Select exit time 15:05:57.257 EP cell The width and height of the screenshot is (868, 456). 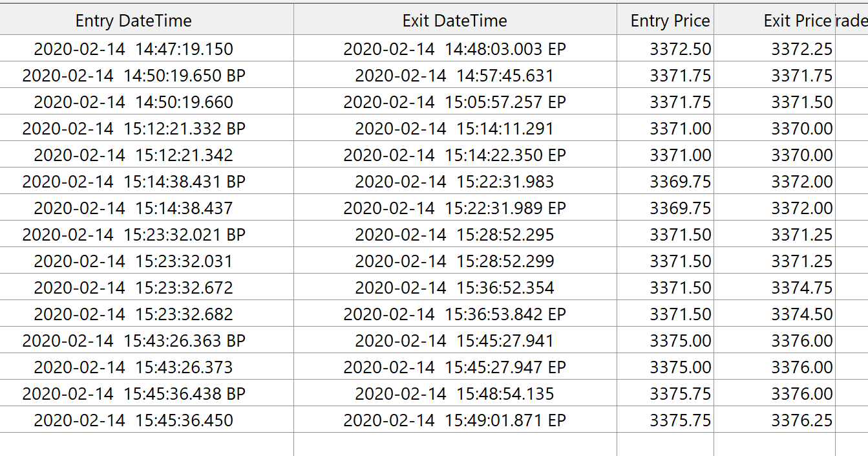[x=454, y=102]
